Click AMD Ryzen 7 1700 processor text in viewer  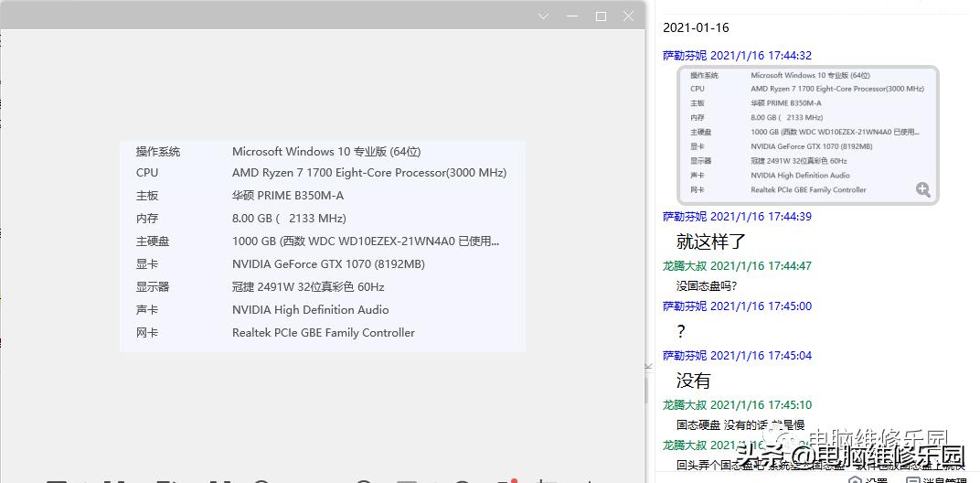coord(369,173)
